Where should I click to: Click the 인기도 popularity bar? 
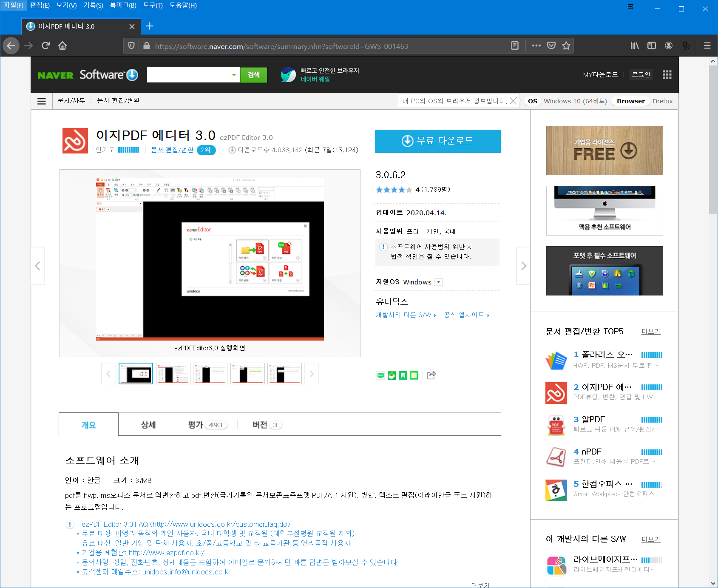(128, 150)
